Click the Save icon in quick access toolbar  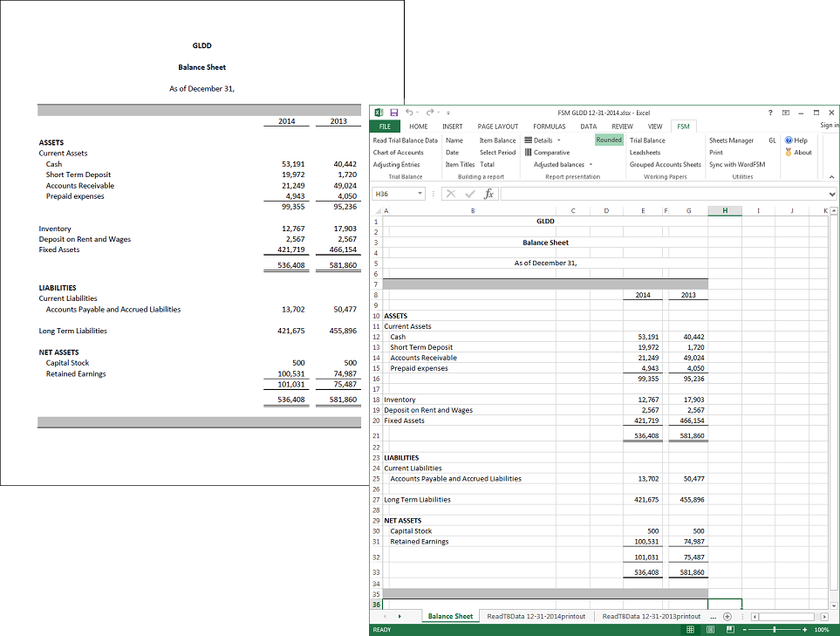click(x=394, y=113)
